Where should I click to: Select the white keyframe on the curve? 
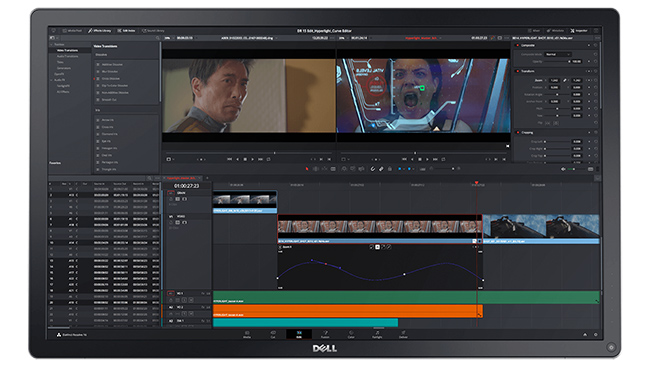(405, 274)
